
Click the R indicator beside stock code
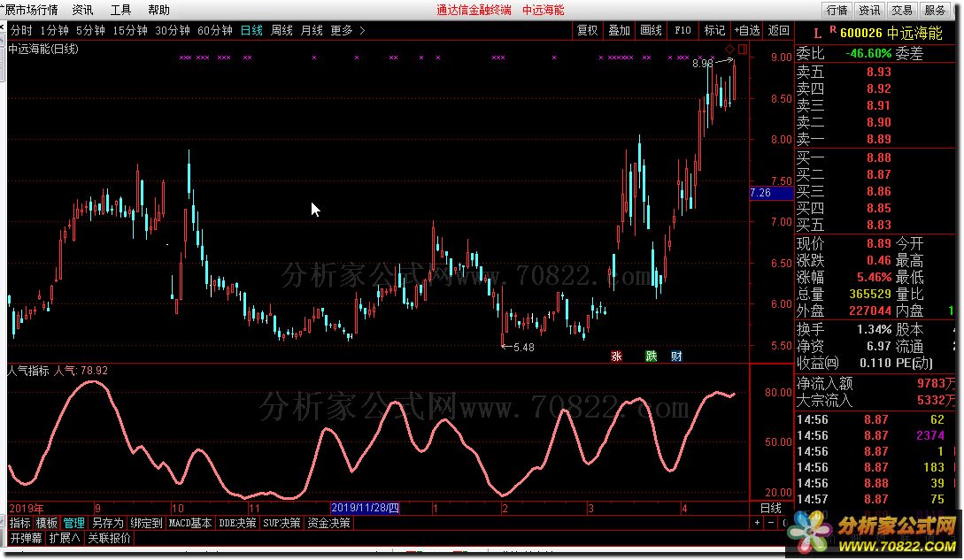[x=832, y=29]
